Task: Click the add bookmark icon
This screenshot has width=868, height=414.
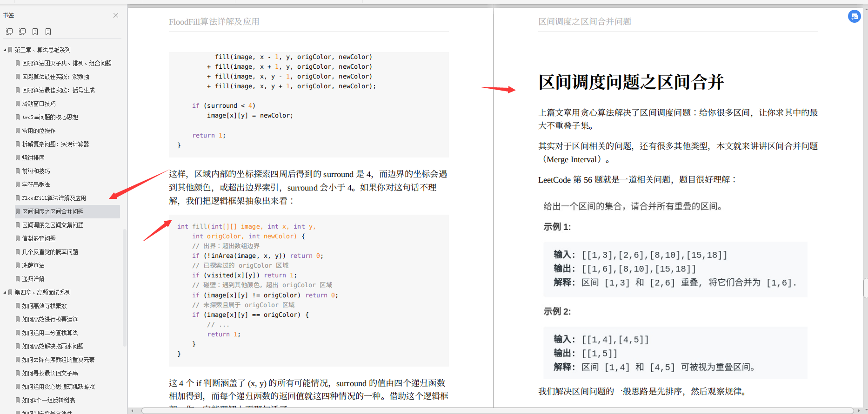Action: tap(35, 32)
